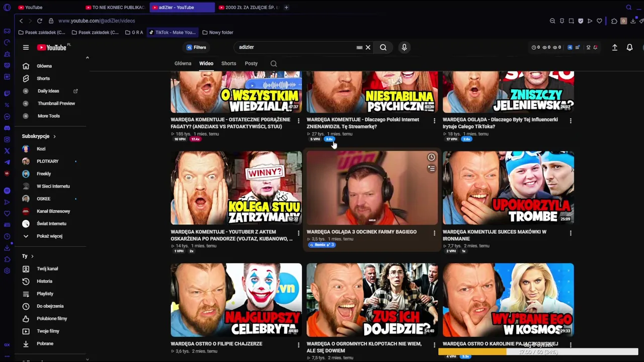Click the adizler search input field
644x362 pixels.
point(297,47)
